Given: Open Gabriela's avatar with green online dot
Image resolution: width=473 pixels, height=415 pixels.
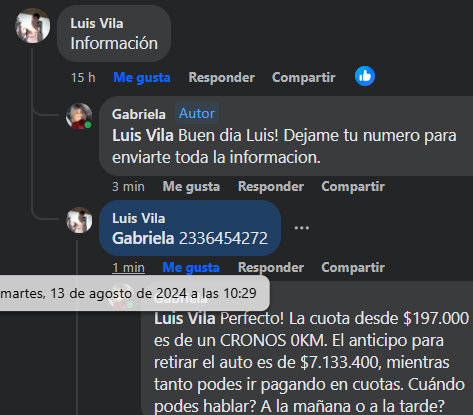Looking at the screenshot, I should pyautogui.click(x=79, y=116).
